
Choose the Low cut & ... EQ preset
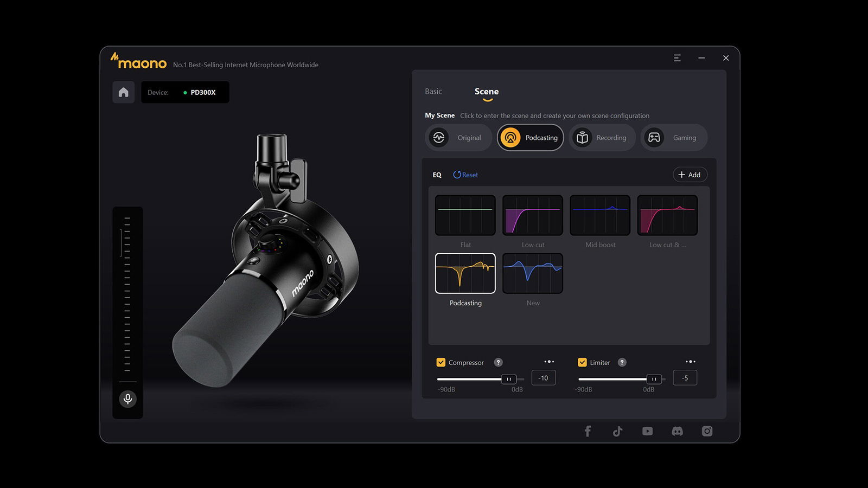(x=667, y=215)
